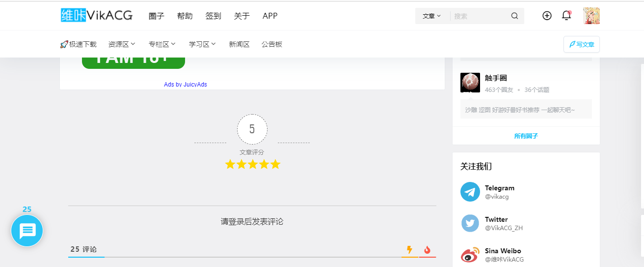Viewport: 644px width, 267px height.
Task: Expand the 学习区 menu
Action: pyautogui.click(x=202, y=44)
